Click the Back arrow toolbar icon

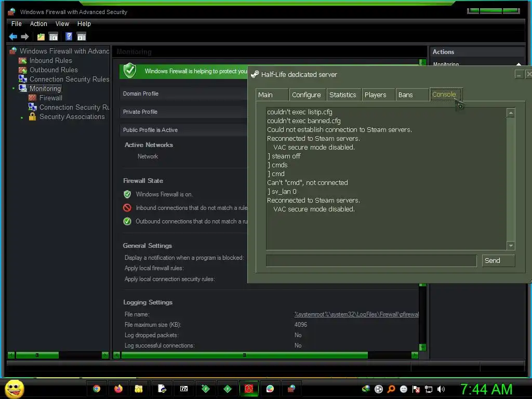pos(13,37)
